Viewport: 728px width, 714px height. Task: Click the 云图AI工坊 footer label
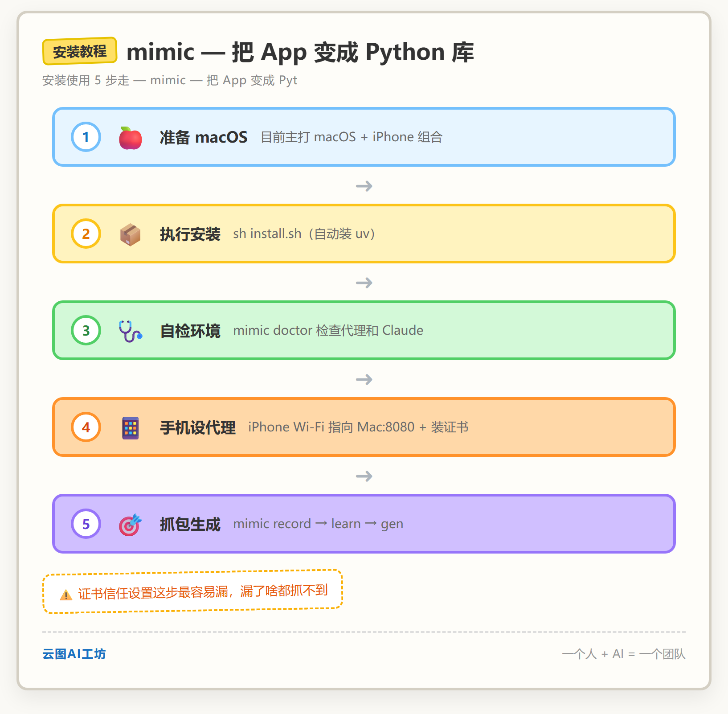coord(74,654)
